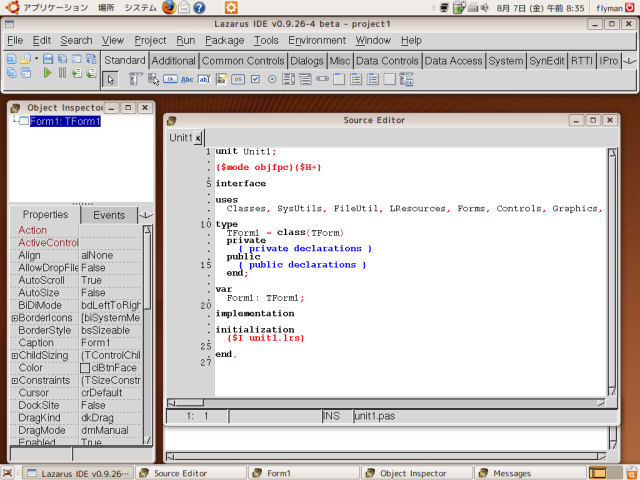This screenshot has height=480, width=640.
Task: Click the clBtnFace color swatch
Action: pyautogui.click(x=85, y=368)
